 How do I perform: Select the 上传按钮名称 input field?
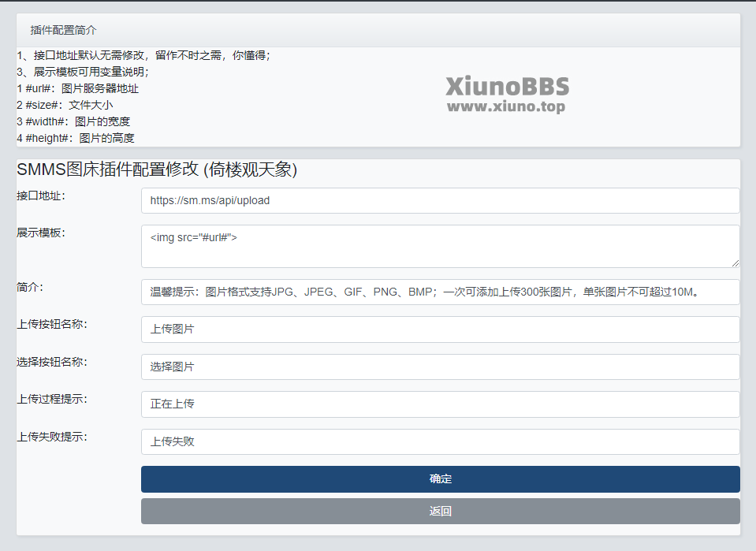[x=440, y=329]
